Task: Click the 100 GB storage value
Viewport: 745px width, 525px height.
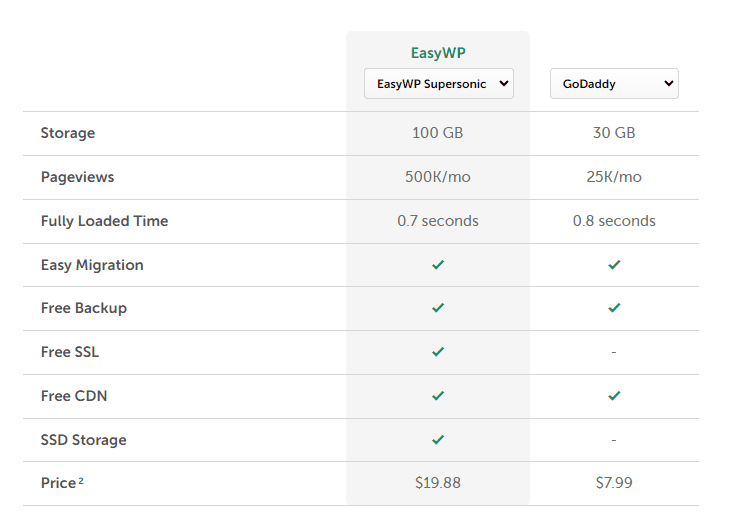Action: pyautogui.click(x=438, y=133)
